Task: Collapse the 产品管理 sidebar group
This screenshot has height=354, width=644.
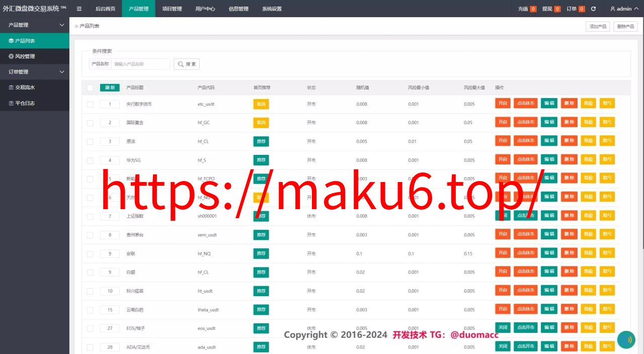Action: coord(35,25)
